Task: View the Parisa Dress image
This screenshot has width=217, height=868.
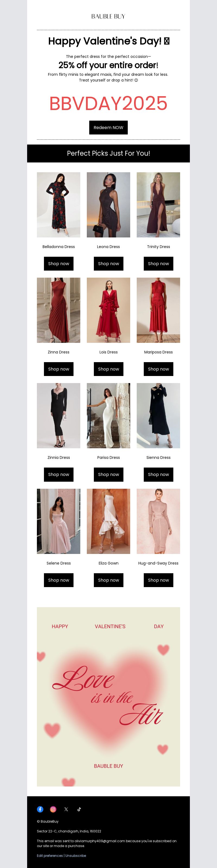Action: coord(108,415)
